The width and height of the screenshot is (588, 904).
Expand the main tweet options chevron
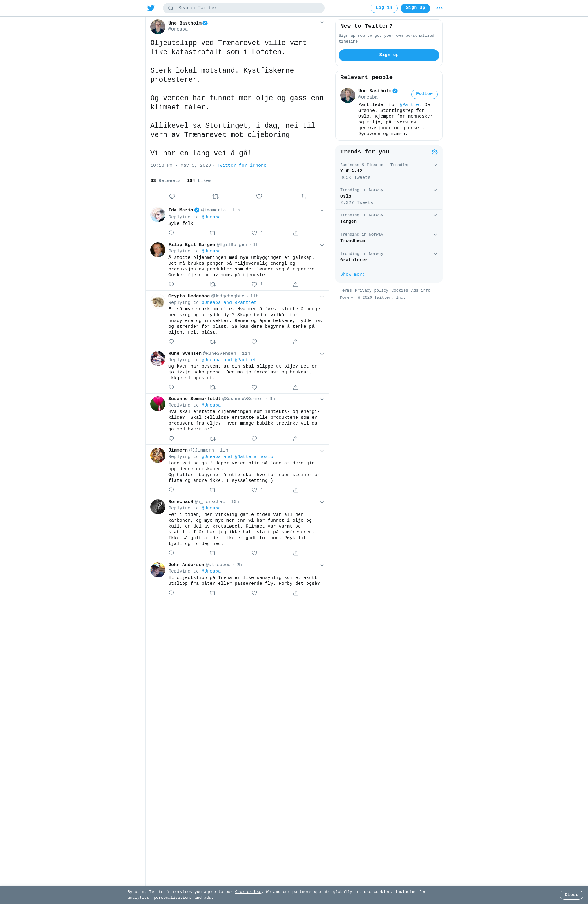pyautogui.click(x=322, y=23)
